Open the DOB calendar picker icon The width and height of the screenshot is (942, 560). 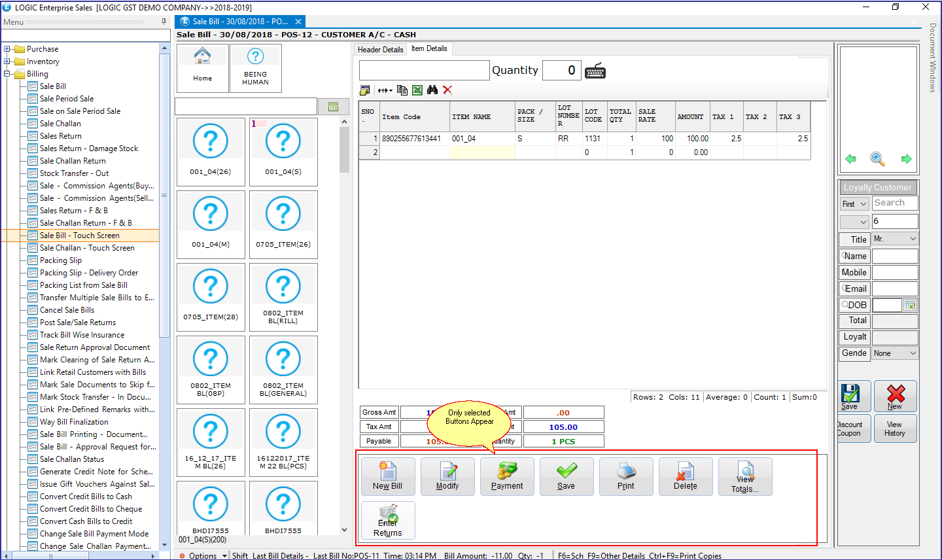click(x=910, y=306)
